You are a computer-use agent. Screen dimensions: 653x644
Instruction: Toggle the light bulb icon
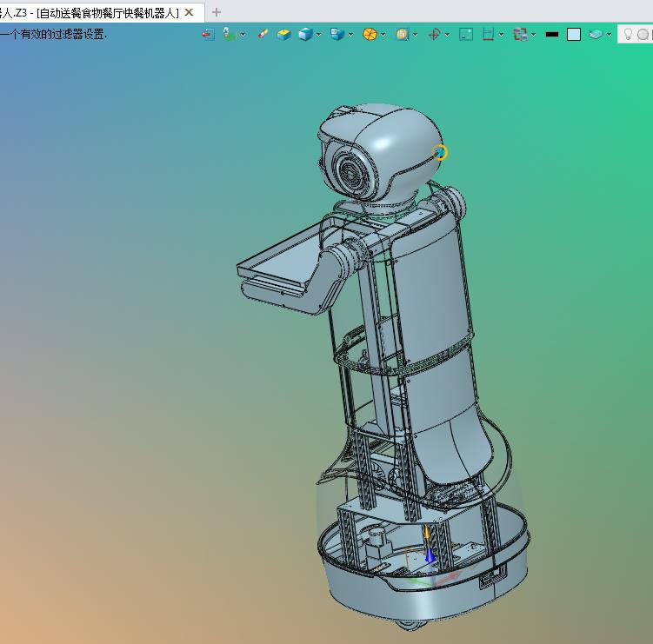[x=628, y=34]
